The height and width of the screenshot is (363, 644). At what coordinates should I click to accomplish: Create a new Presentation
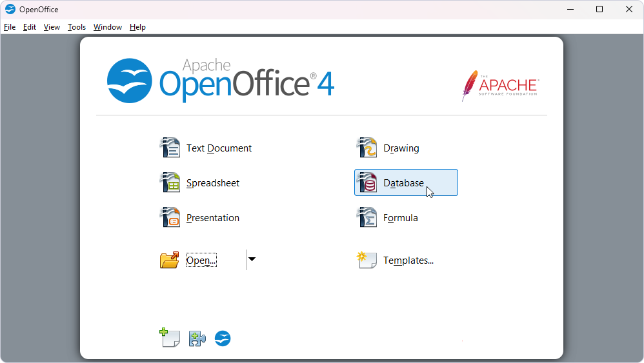[213, 218]
